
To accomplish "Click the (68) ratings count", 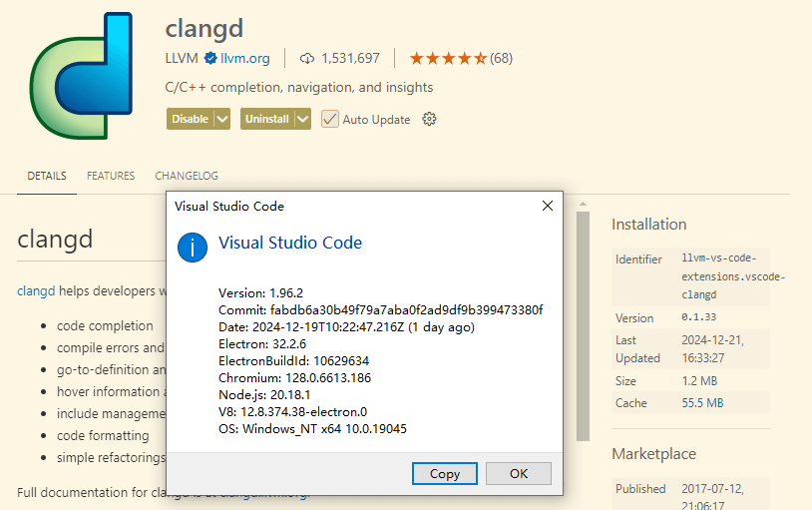I will click(x=502, y=58).
